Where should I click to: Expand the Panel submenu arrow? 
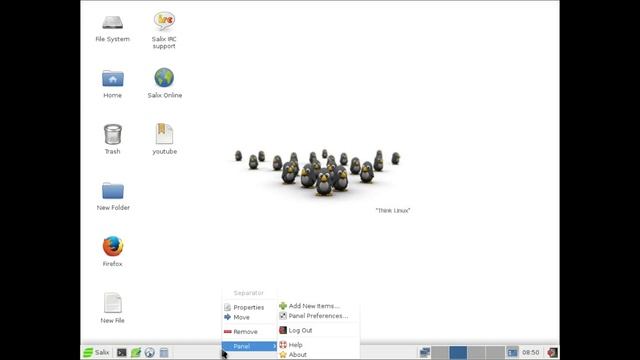tap(274, 346)
